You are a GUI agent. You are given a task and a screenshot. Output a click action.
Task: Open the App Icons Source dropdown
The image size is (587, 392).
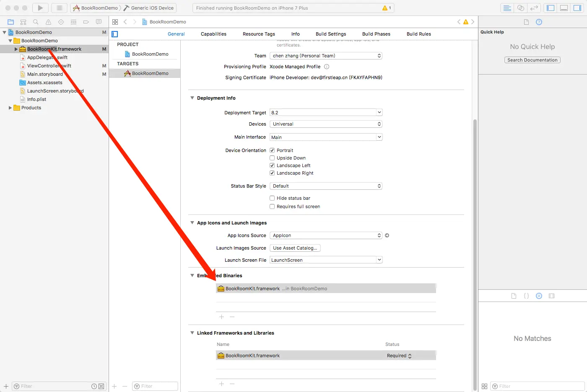[326, 235]
